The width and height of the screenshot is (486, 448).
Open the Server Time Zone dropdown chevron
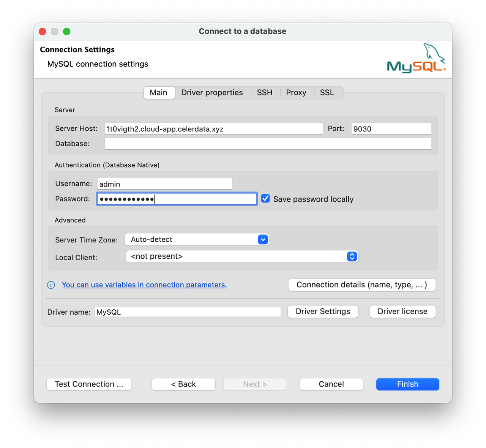tap(262, 239)
